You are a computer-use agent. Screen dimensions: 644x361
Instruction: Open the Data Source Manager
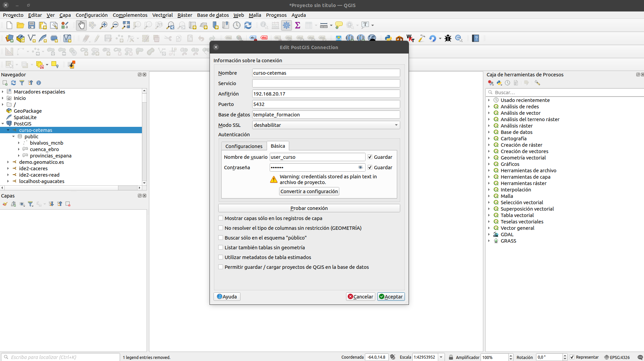point(9,38)
